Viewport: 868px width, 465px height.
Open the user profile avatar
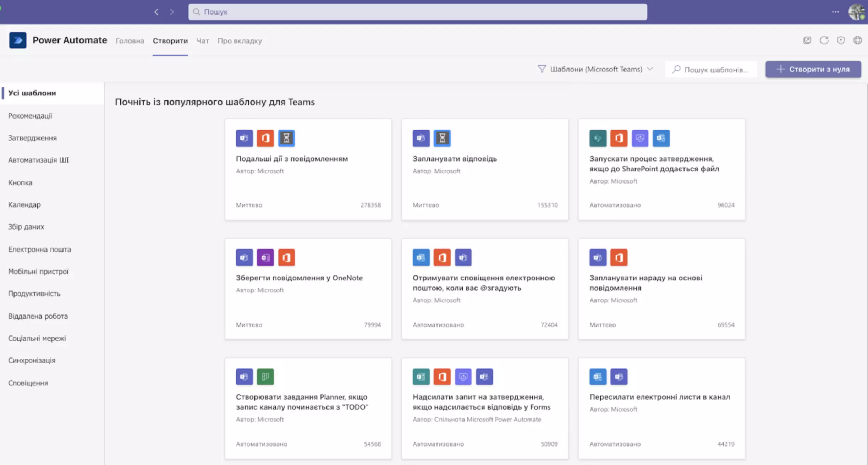coord(857,12)
